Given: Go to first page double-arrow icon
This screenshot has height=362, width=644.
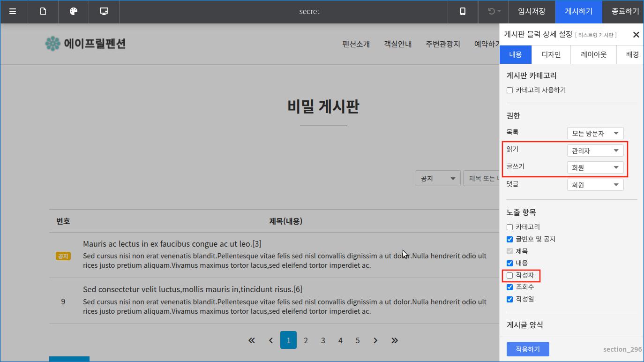Looking at the screenshot, I should (x=252, y=340).
